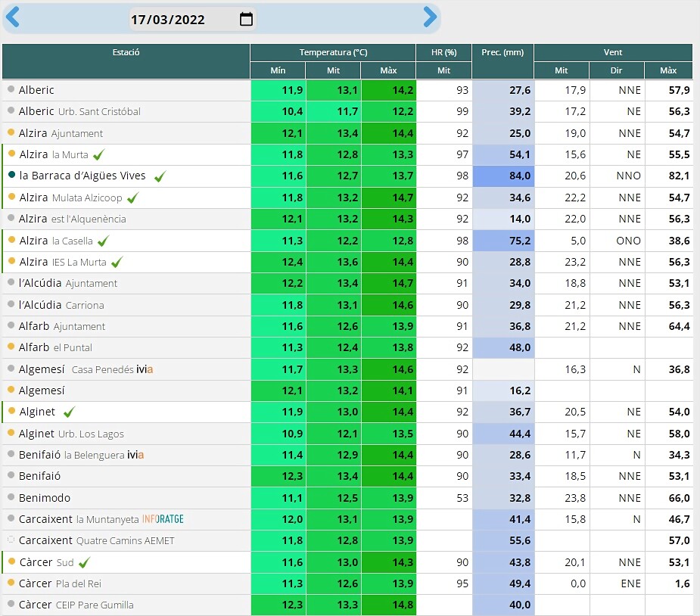Screen dimensions: 700x616
Task: Click ivia logo in Benifaió la Belenguera row
Action: click(x=135, y=455)
